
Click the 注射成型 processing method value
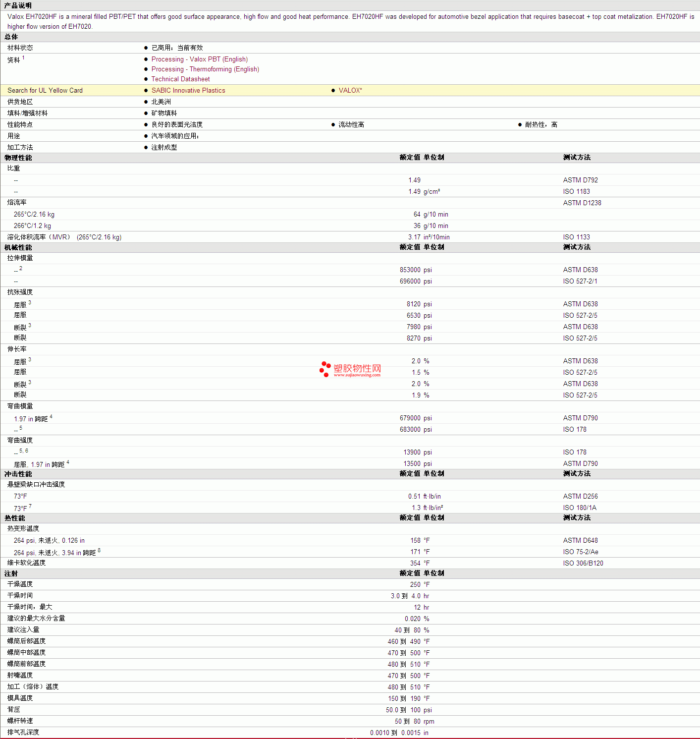click(x=164, y=147)
